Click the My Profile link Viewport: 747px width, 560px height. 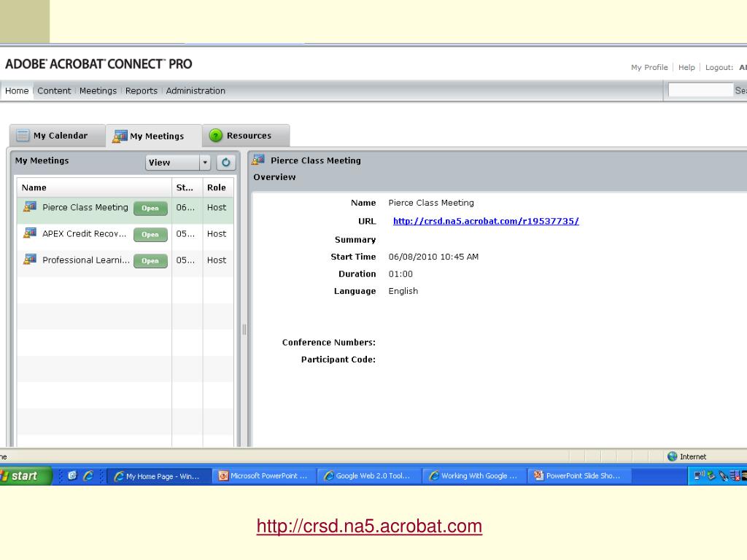[x=649, y=67]
